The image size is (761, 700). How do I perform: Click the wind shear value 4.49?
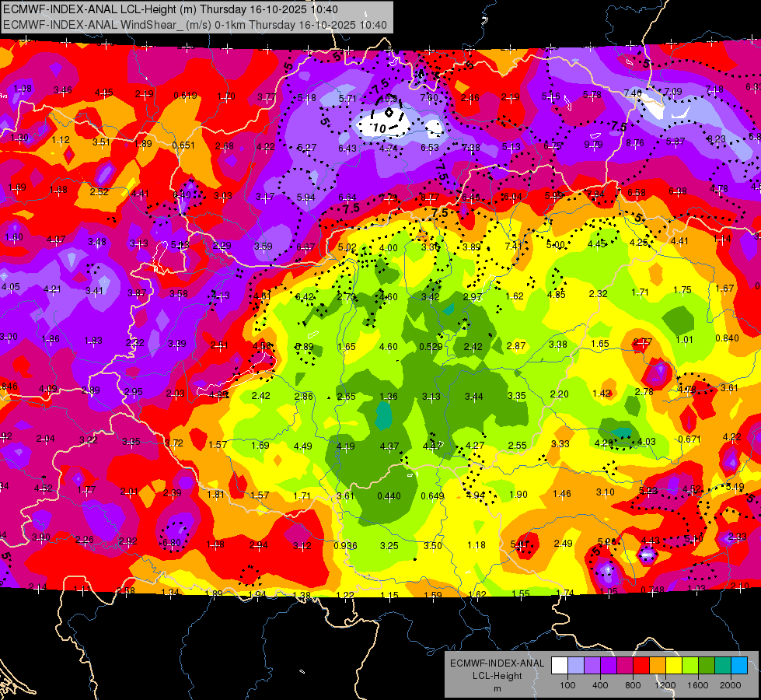[303, 446]
